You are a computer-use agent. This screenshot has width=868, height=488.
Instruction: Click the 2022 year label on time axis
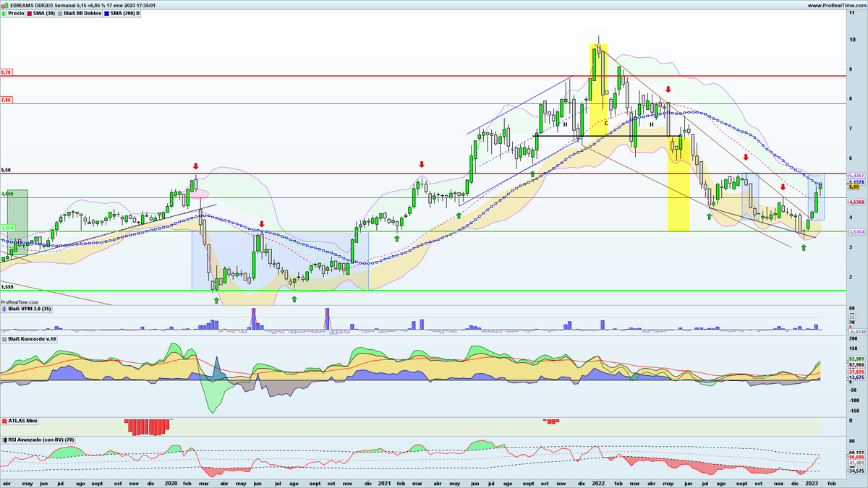(598, 482)
